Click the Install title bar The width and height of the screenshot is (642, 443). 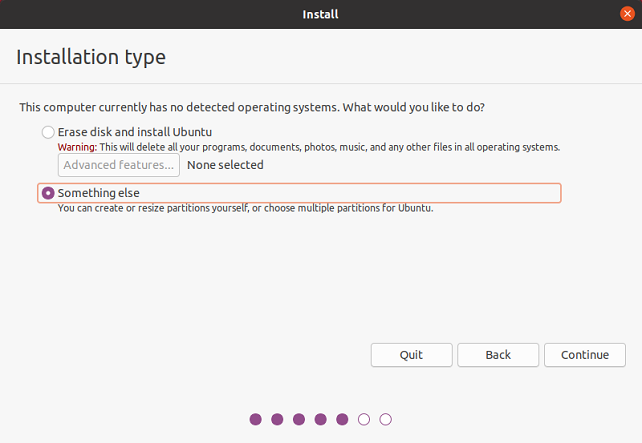[321, 14]
